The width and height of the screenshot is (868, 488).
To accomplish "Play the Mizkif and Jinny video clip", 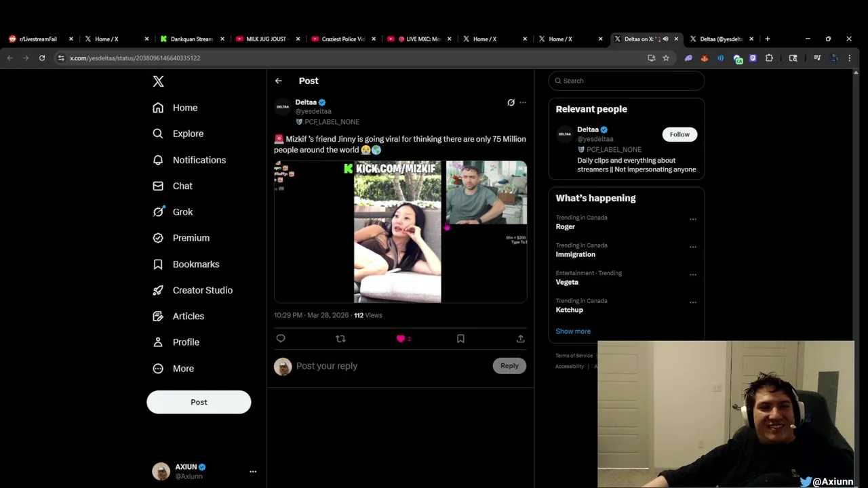I will 400,231.
